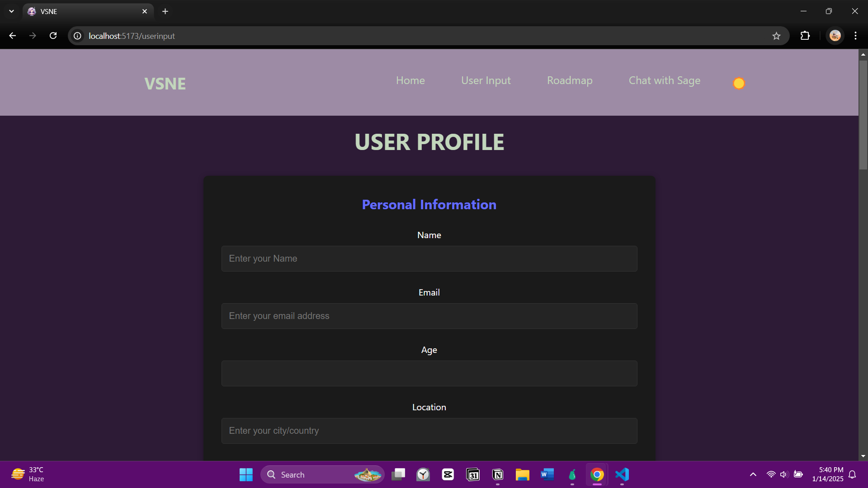This screenshot has width=868, height=488.
Task: Focus the email address input
Action: point(429,316)
